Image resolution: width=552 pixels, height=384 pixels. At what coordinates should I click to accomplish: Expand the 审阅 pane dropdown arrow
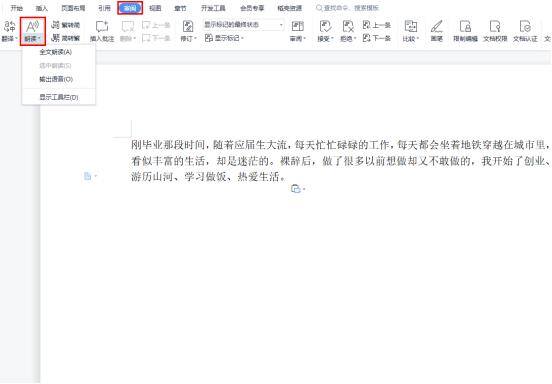tap(305, 39)
